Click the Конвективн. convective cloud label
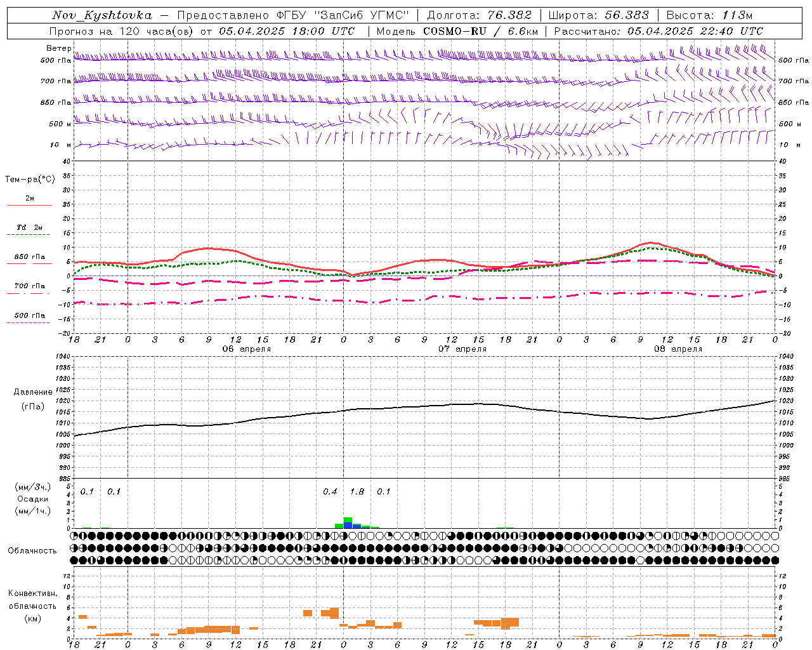The height and width of the screenshot is (650, 812). tap(33, 594)
